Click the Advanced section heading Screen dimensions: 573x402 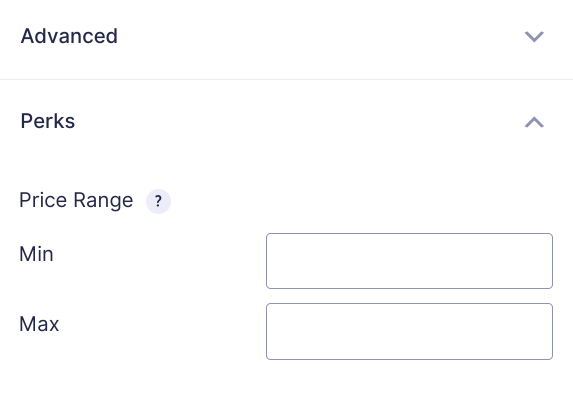click(x=69, y=36)
